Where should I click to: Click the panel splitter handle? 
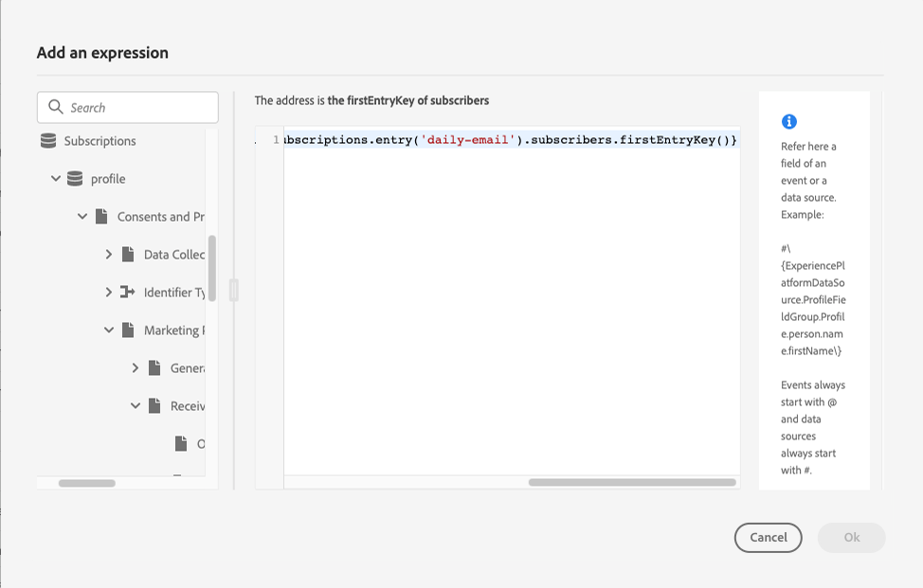234,291
